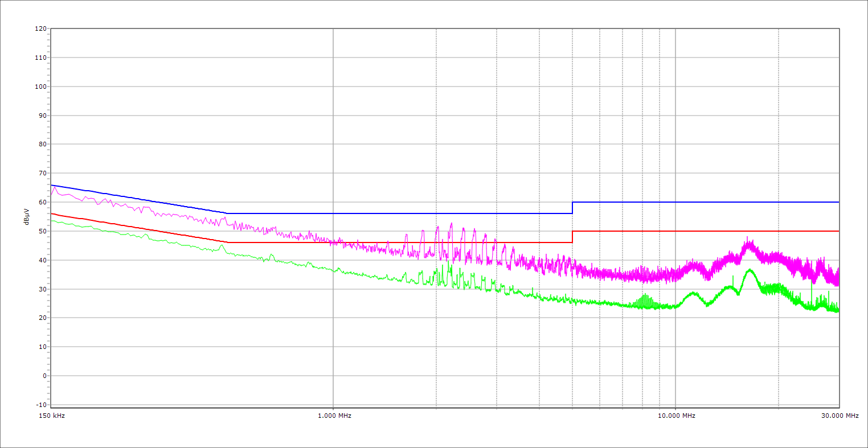Screen dimensions: 868x448
Task: Select the flat red limit line at 50 dBµV
Action: coord(706,231)
